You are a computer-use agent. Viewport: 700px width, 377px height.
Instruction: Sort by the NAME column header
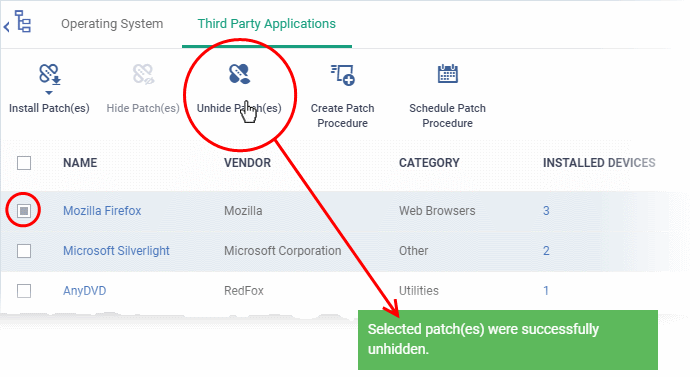click(x=80, y=163)
